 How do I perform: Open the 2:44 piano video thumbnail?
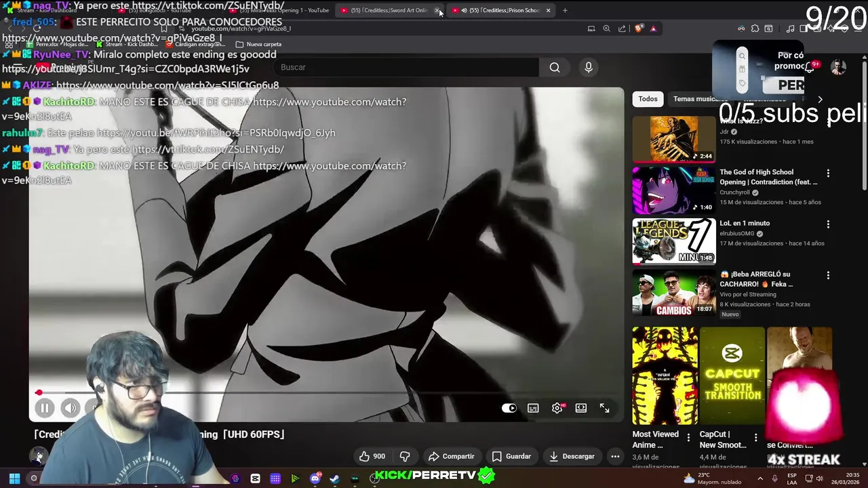673,139
